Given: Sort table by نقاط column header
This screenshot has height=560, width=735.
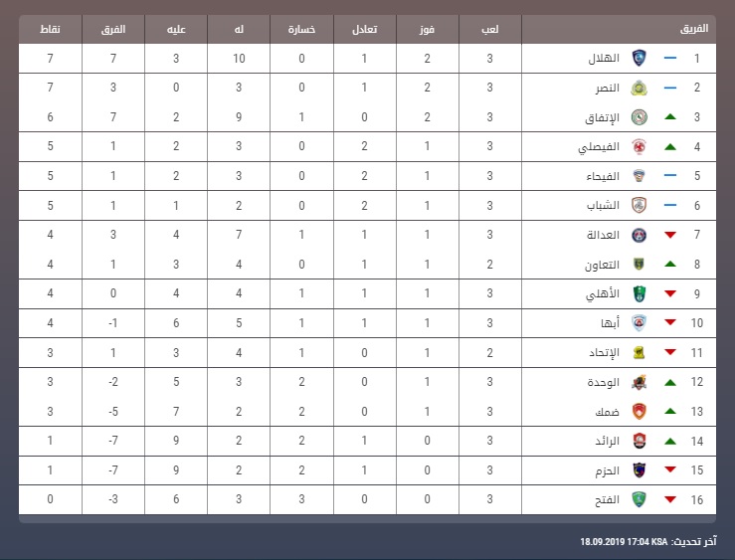Looking at the screenshot, I should tap(50, 29).
